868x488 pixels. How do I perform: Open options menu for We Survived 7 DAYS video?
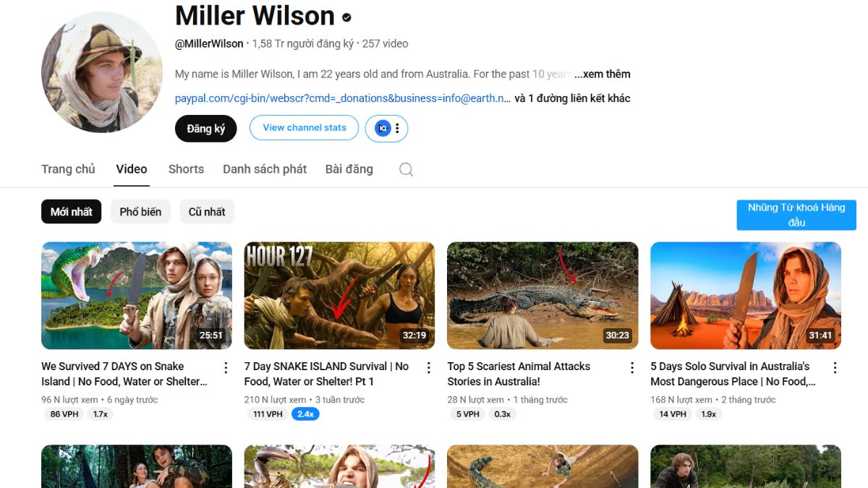pyautogui.click(x=225, y=367)
